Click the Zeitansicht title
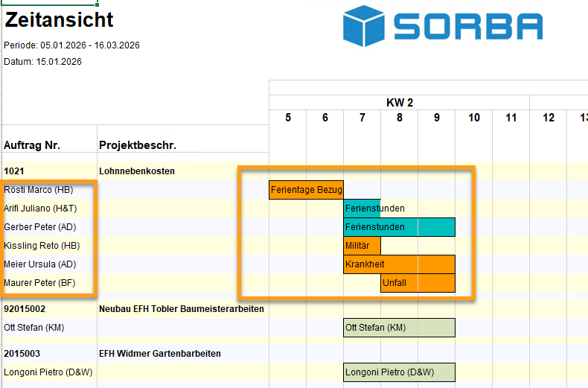Image resolution: width=588 pixels, height=388 pixels. tap(60, 20)
